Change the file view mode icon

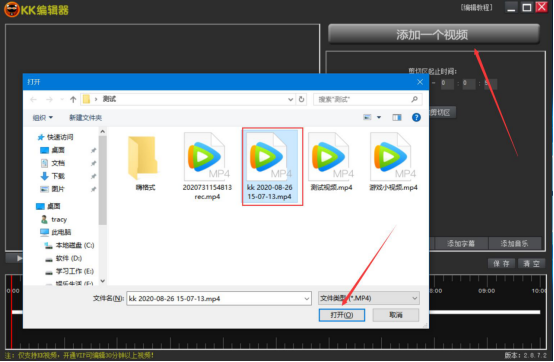tap(367, 117)
